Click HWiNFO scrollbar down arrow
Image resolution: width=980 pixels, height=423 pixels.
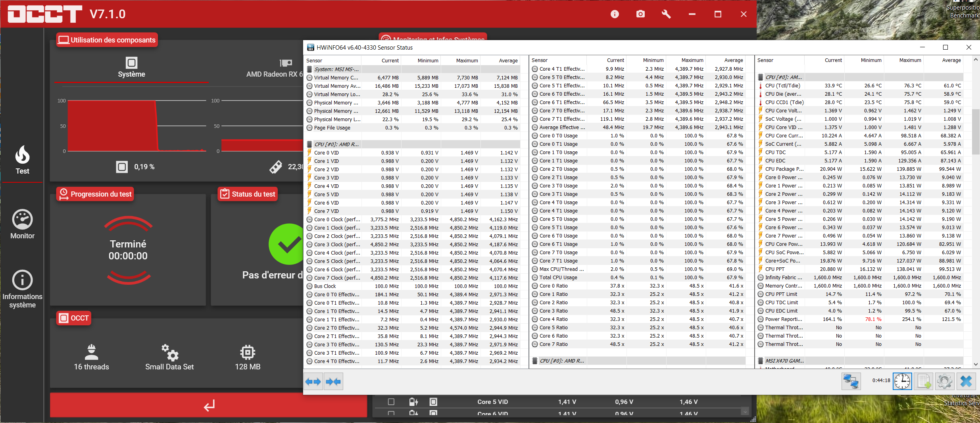click(x=976, y=364)
